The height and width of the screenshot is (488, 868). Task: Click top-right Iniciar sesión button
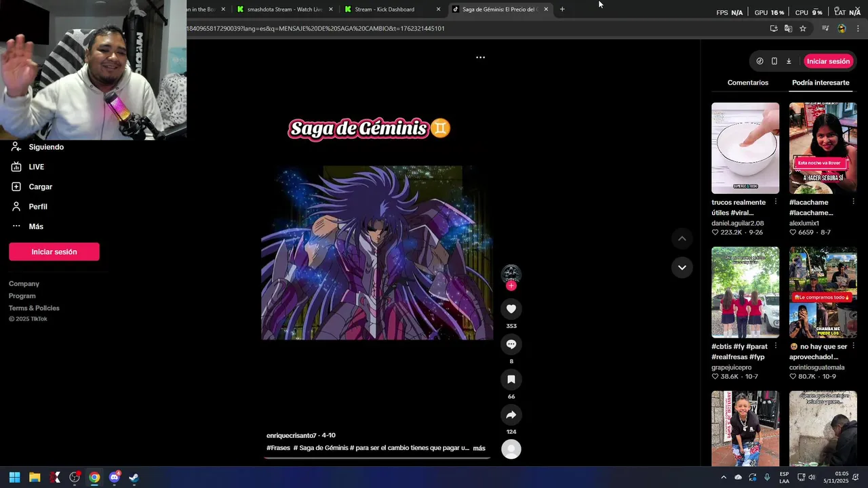828,61
